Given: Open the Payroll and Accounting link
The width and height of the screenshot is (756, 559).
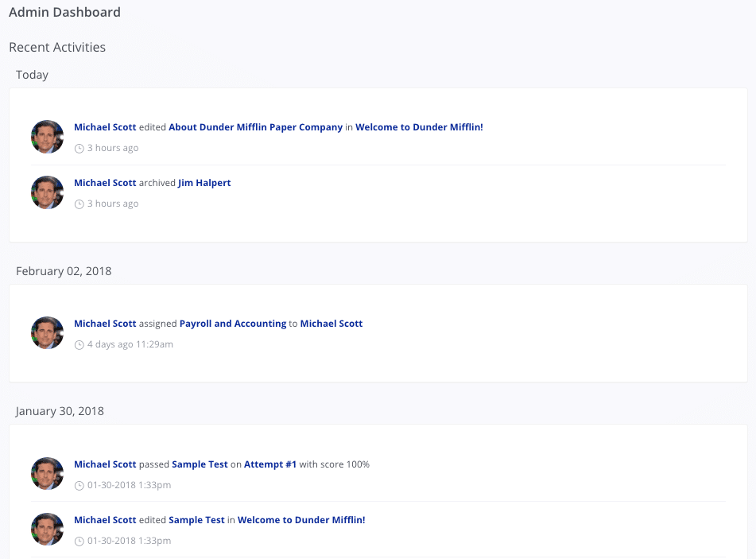Looking at the screenshot, I should [x=233, y=324].
